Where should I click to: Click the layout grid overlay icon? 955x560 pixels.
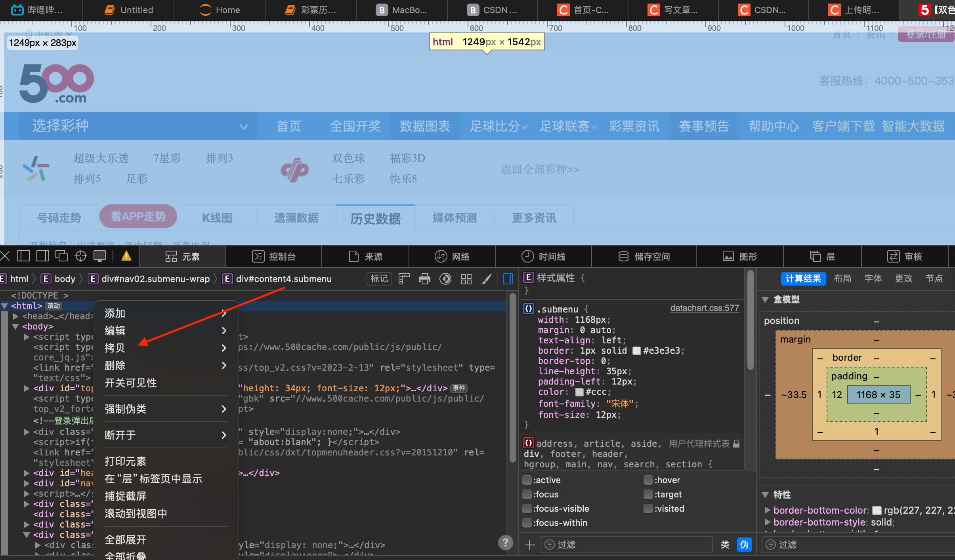(x=466, y=279)
